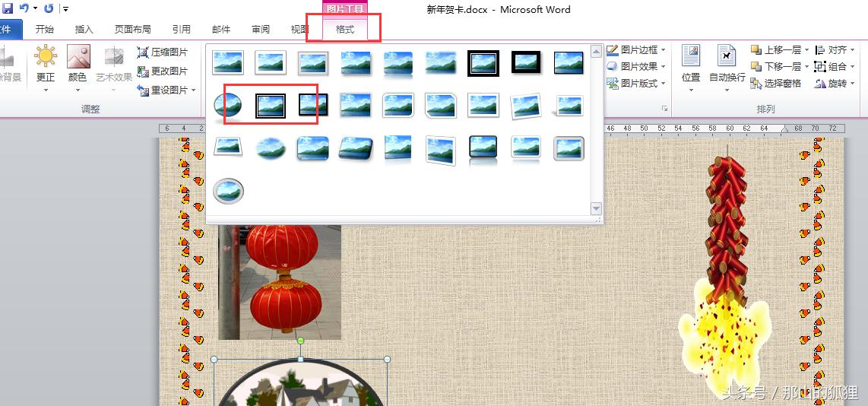Select the 格式 picture tools tab
868x406 pixels.
click(345, 30)
